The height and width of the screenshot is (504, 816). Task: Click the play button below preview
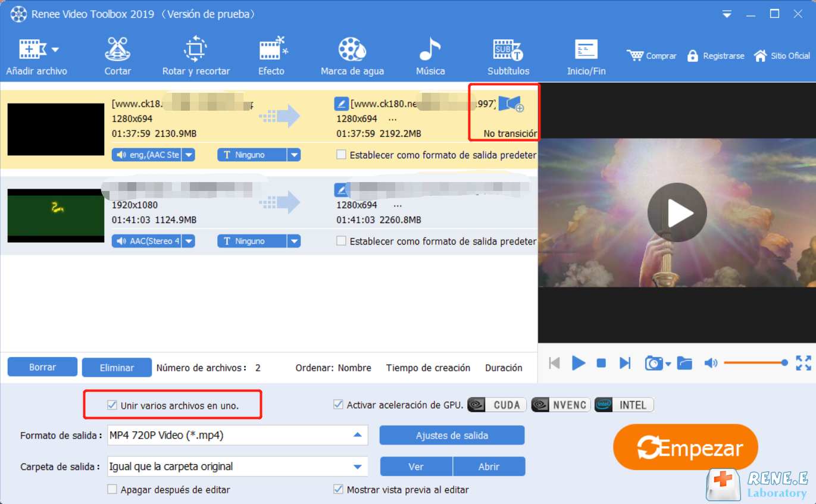click(579, 363)
